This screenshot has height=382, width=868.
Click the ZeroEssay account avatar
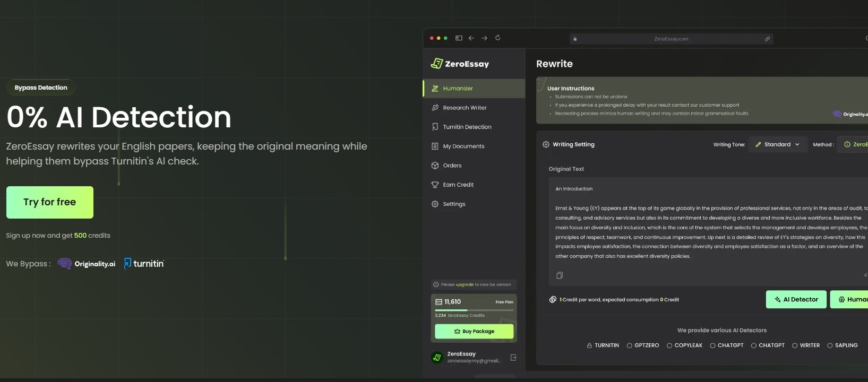(437, 358)
